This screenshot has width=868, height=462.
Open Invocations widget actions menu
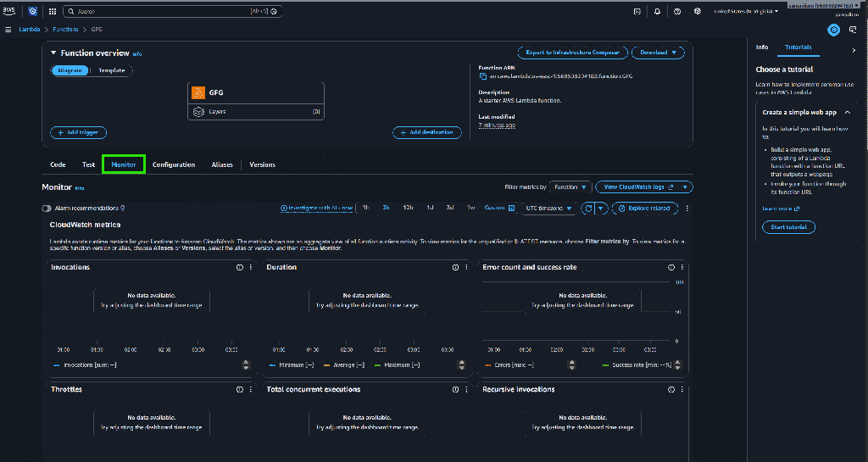click(251, 267)
